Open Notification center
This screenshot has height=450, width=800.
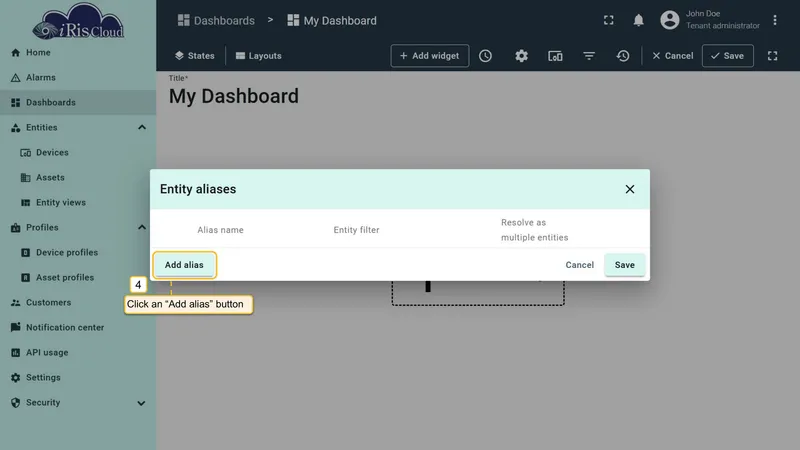tap(78, 328)
